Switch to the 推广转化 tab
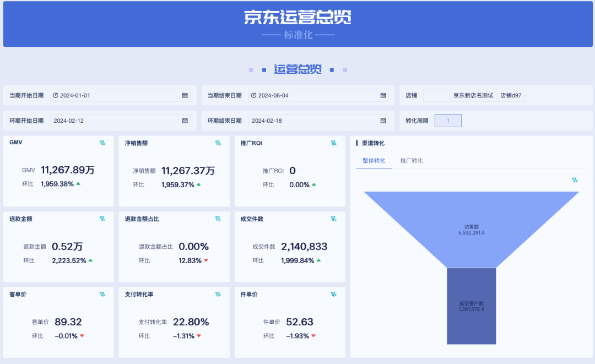The width and height of the screenshot is (595, 364). tap(412, 161)
